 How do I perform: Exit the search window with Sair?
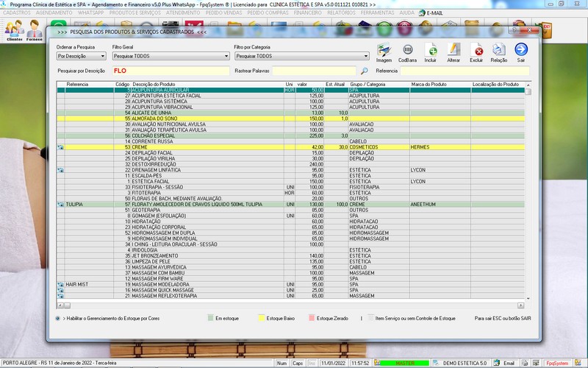click(521, 52)
